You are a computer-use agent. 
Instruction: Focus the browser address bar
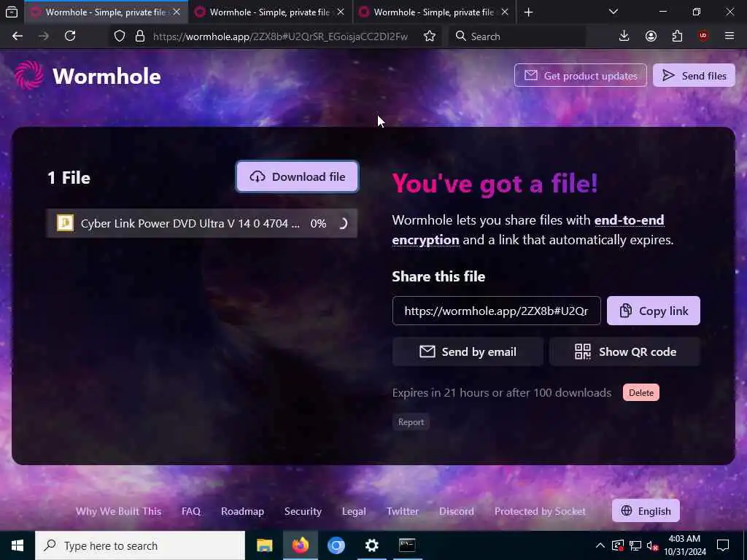click(280, 36)
